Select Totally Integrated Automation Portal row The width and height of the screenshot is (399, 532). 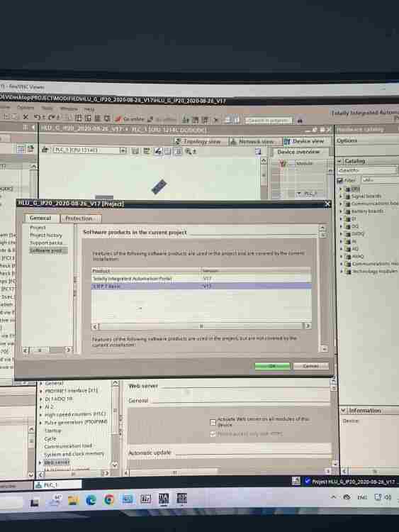click(201, 279)
